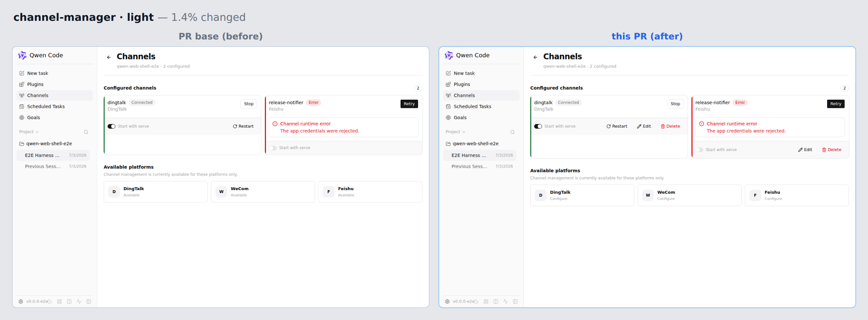Open New task in before panel sidebar
The height and width of the screenshot is (320, 868).
pyautogui.click(x=54, y=73)
